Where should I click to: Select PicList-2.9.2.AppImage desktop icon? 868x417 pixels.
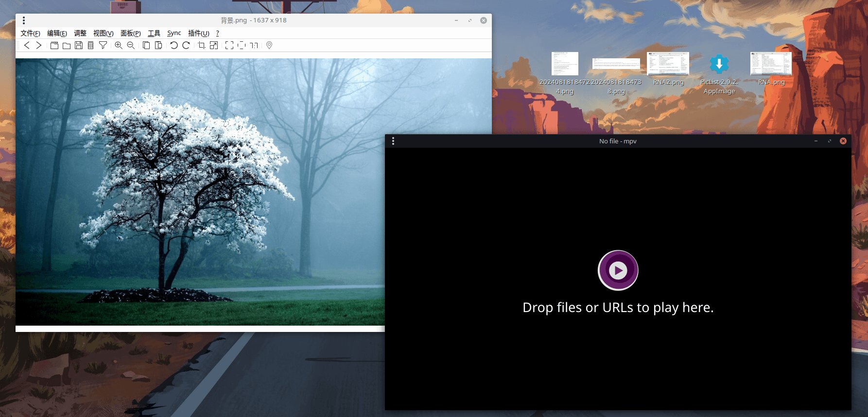point(719,74)
